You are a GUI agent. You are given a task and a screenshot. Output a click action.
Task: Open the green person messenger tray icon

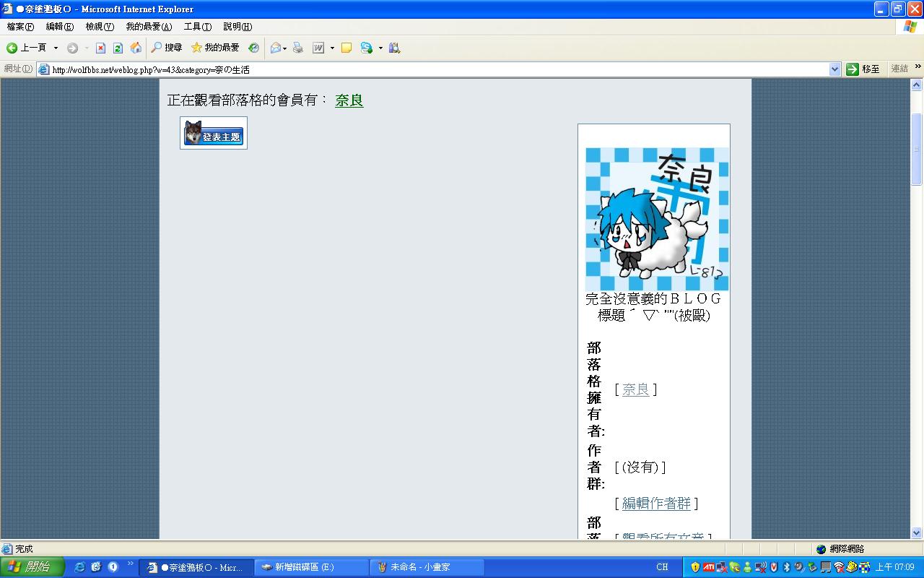point(748,567)
